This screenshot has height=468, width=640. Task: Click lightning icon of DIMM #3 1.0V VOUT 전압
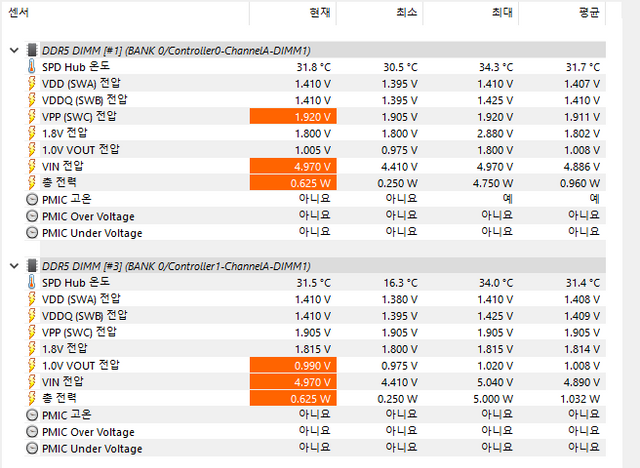tap(32, 365)
